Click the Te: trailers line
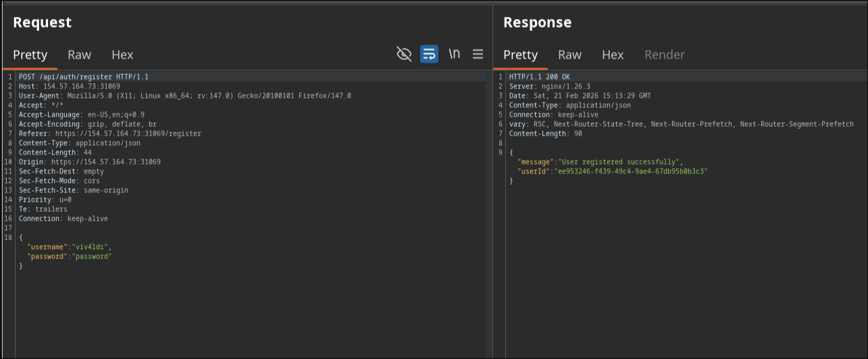 point(43,209)
